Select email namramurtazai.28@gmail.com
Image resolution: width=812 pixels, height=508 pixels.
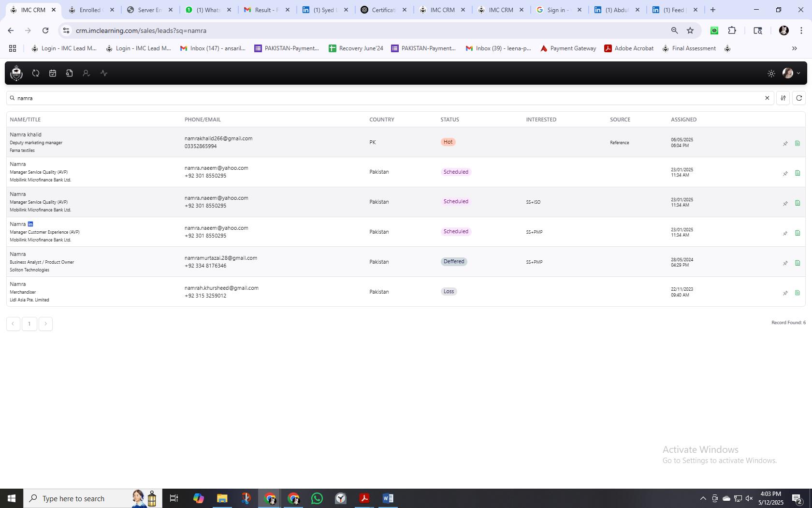(x=221, y=258)
